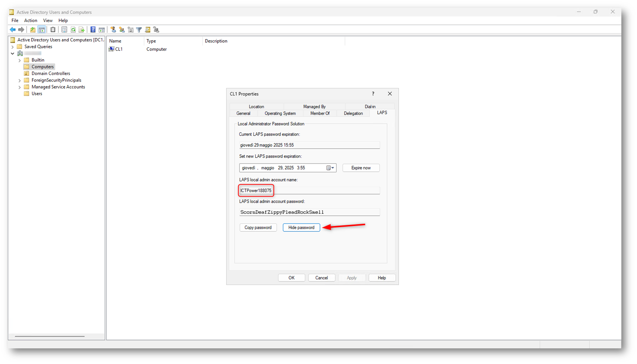
Task: Click OK in CL1 Properties dialog
Action: click(291, 278)
